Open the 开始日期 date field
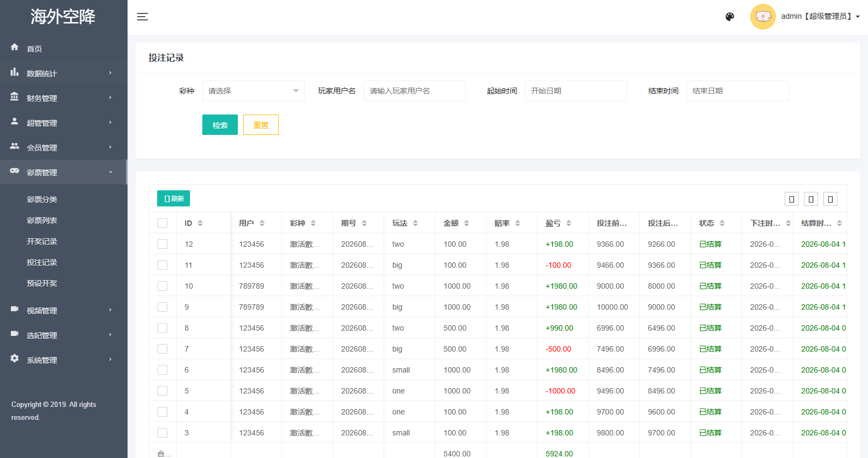868x458 pixels. (576, 91)
